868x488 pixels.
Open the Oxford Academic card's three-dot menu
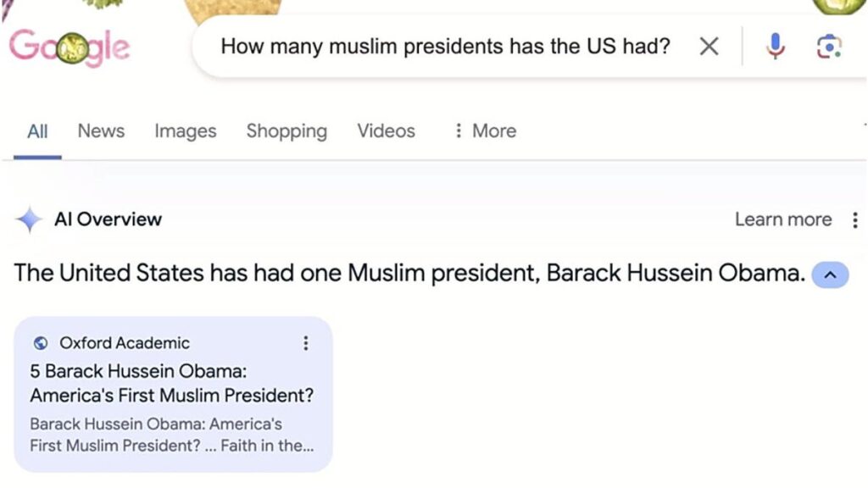pos(305,343)
